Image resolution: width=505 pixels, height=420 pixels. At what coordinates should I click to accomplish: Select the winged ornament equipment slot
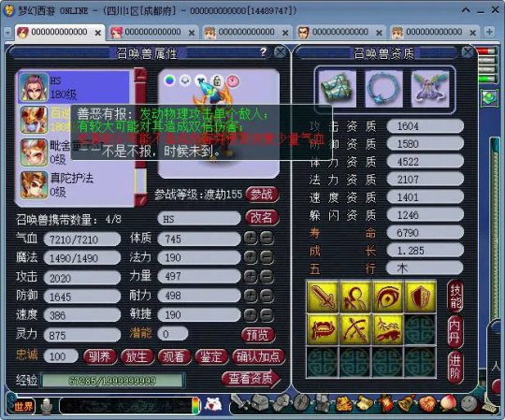tap(430, 89)
